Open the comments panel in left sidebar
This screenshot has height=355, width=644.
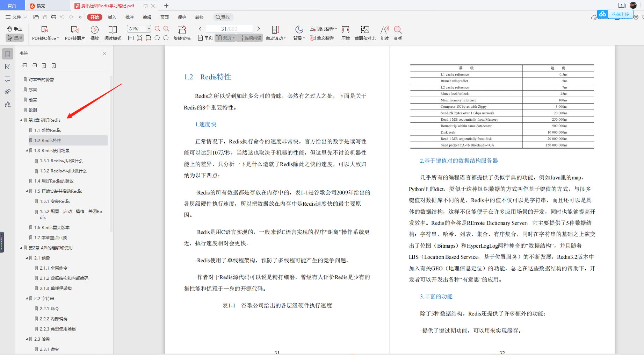[8, 79]
